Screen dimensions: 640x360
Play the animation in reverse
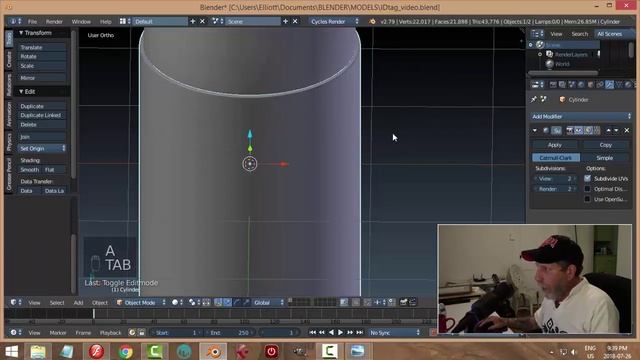point(331,333)
